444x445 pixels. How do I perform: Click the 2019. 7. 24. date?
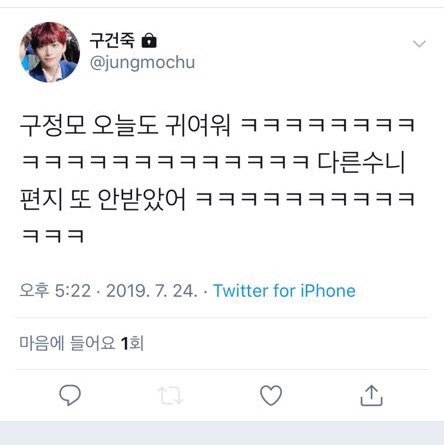coord(152,291)
